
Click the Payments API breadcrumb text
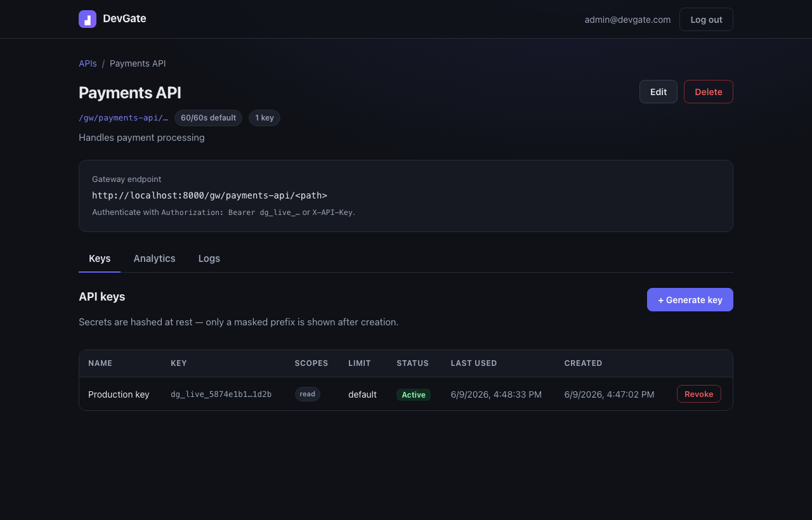[x=138, y=63]
